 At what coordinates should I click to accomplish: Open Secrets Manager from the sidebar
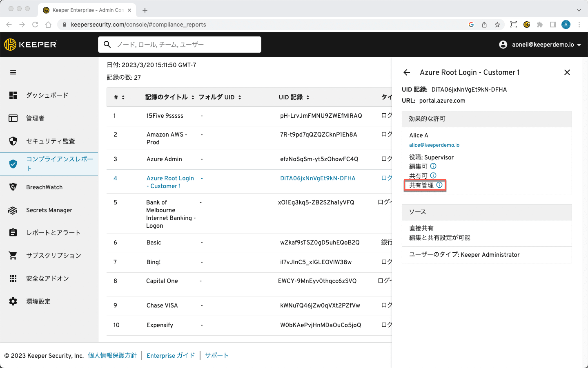[49, 210]
